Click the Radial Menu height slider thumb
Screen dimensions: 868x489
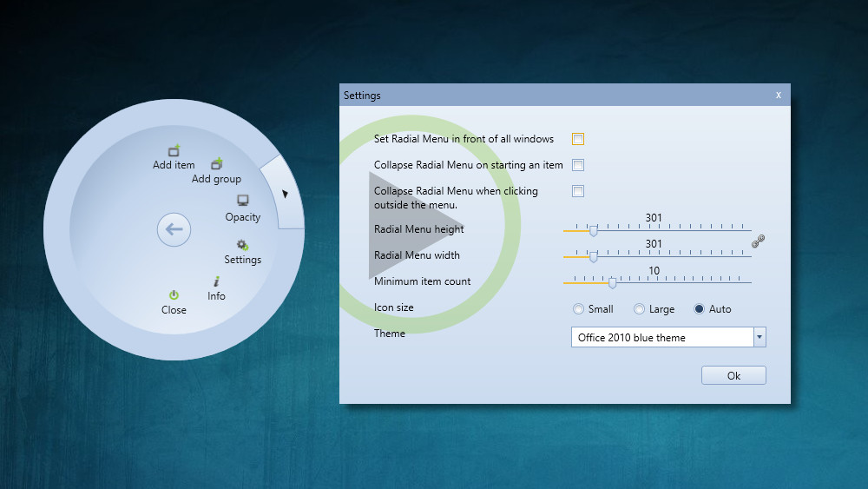594,231
